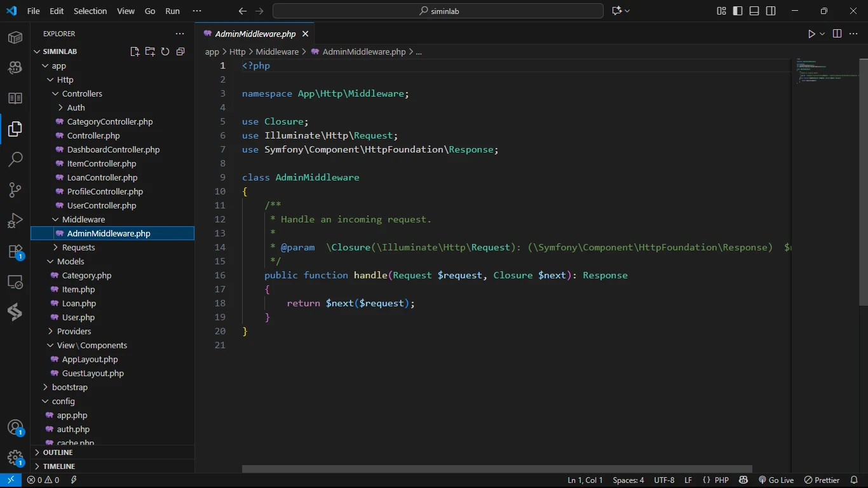Open the Search view in activity bar

pos(15,159)
